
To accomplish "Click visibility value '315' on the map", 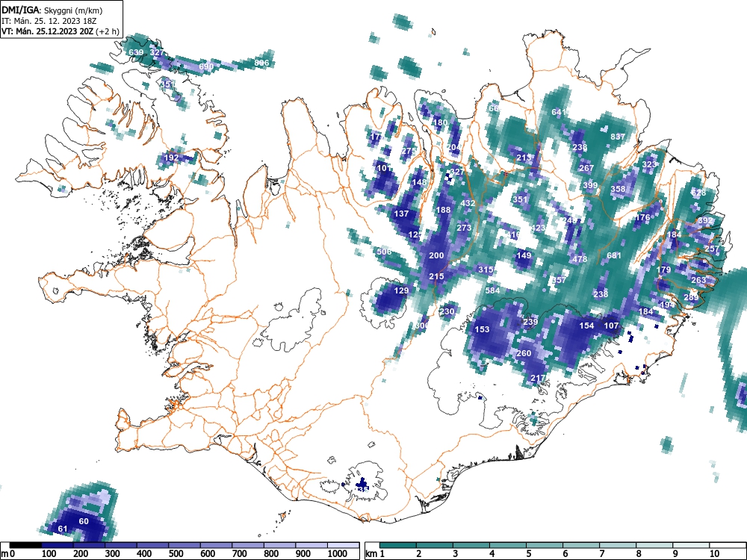I will [486, 270].
